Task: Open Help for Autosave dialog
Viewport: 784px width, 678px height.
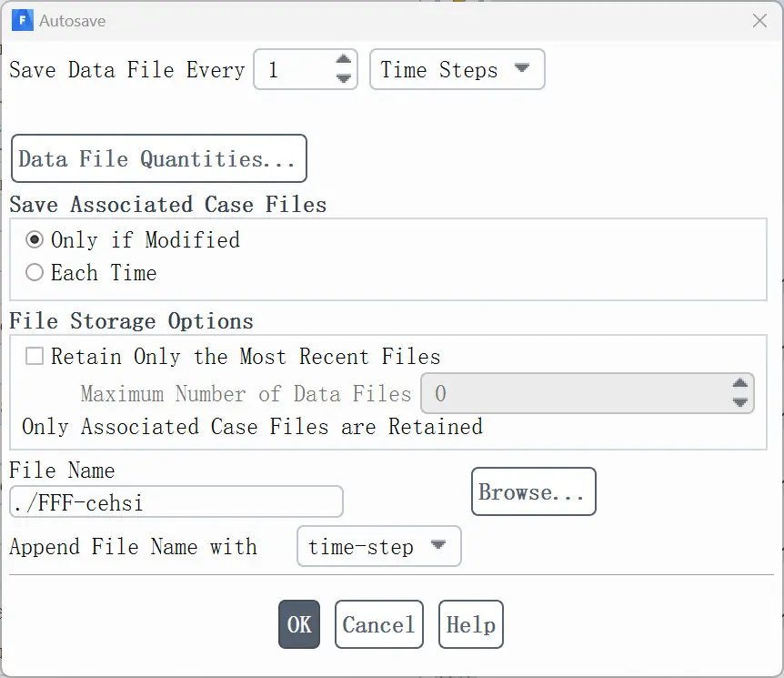Action: (x=471, y=624)
